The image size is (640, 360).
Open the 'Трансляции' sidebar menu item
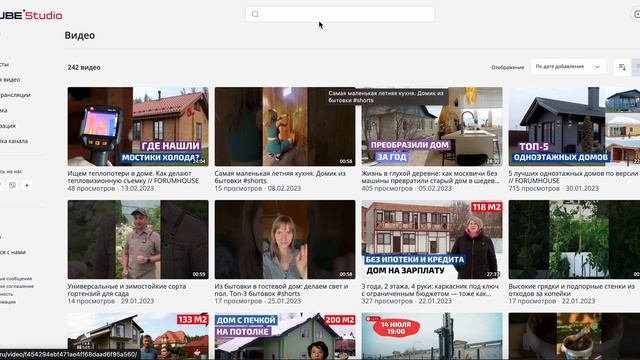pos(15,95)
